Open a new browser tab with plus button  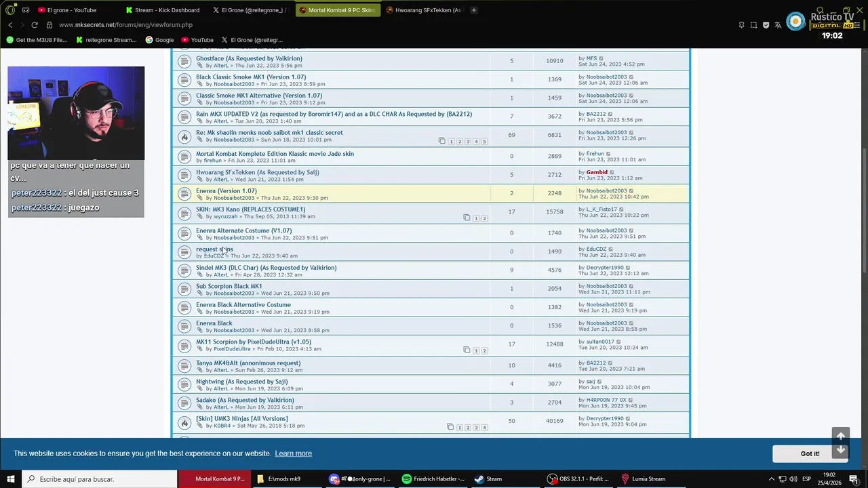[473, 10]
